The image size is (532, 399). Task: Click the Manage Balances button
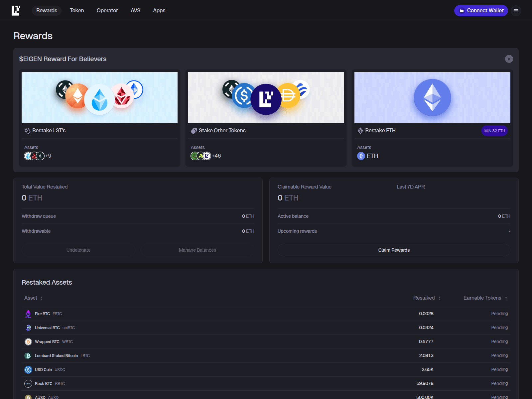click(x=198, y=250)
